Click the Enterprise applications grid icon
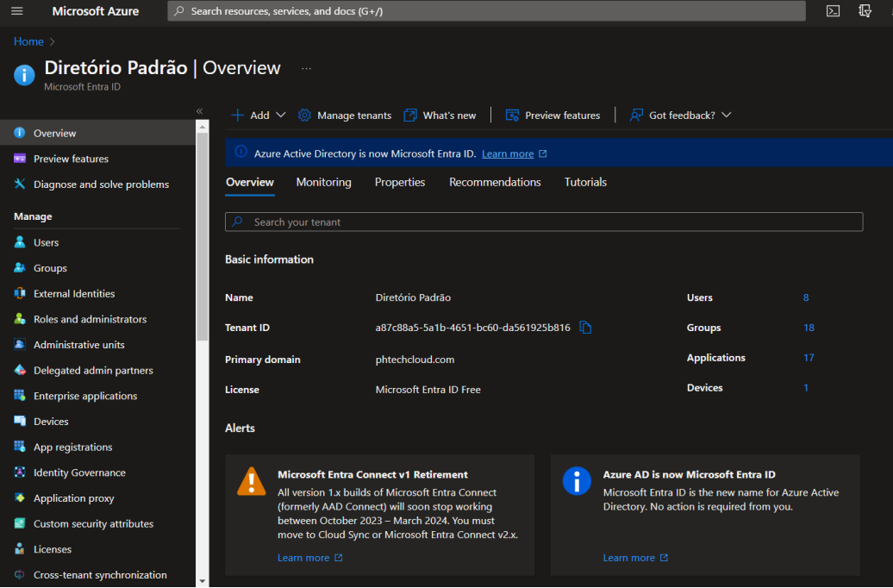This screenshot has height=588, width=893. [19, 396]
